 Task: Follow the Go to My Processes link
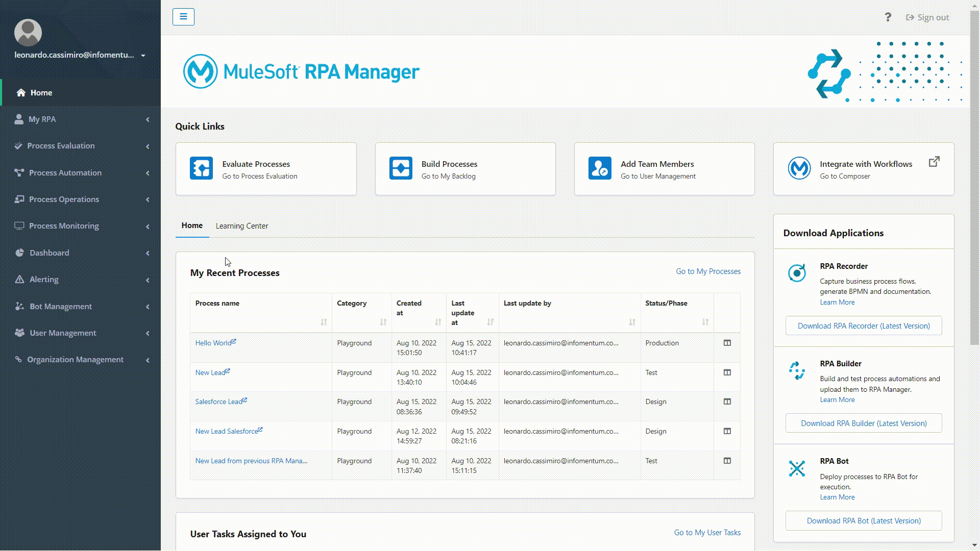708,271
